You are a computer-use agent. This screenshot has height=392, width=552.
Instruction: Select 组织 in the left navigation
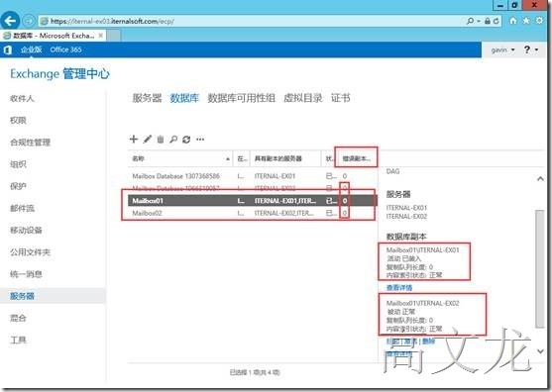click(18, 164)
